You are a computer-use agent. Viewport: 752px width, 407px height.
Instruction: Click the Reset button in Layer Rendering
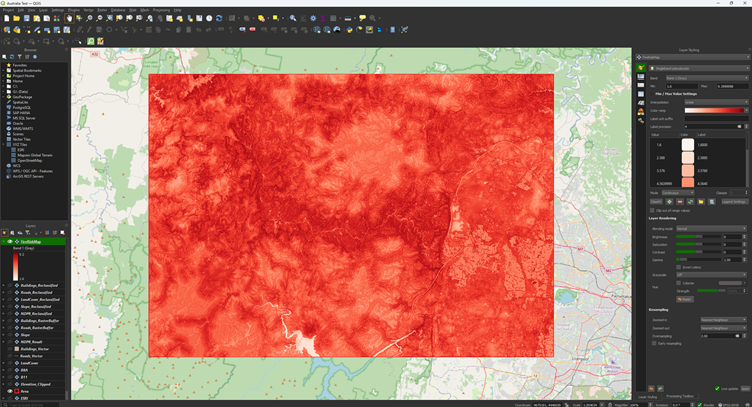(683, 299)
